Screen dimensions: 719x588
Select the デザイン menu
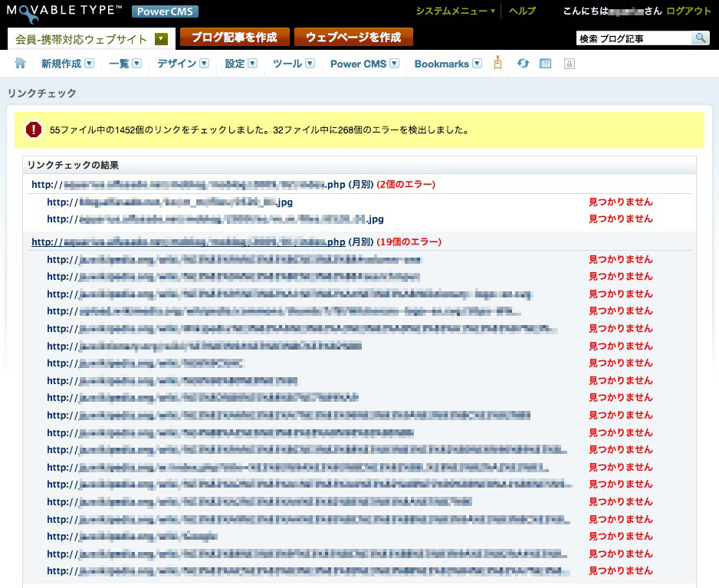pos(176,64)
